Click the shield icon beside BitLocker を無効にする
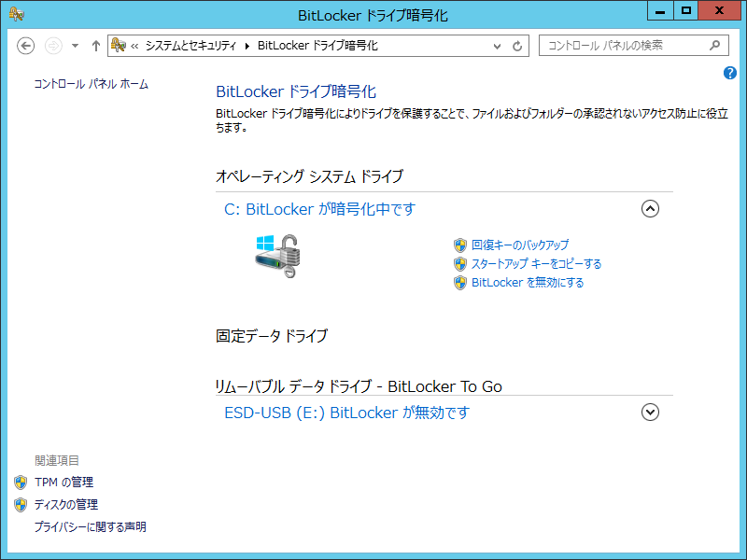 459,283
